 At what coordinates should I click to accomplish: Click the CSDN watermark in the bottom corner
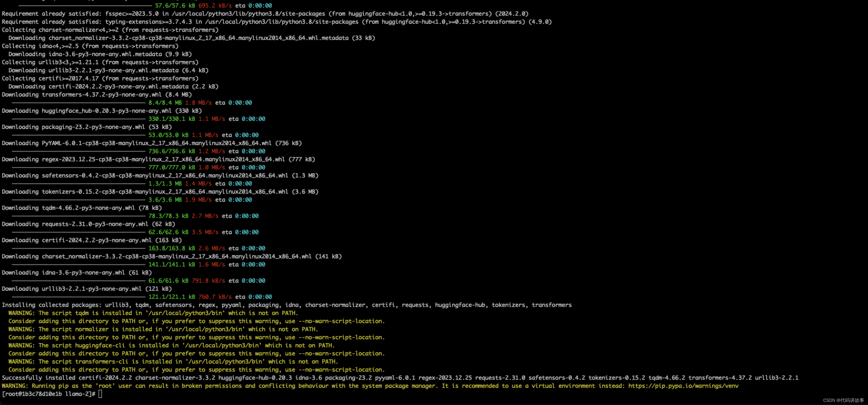pos(843,400)
